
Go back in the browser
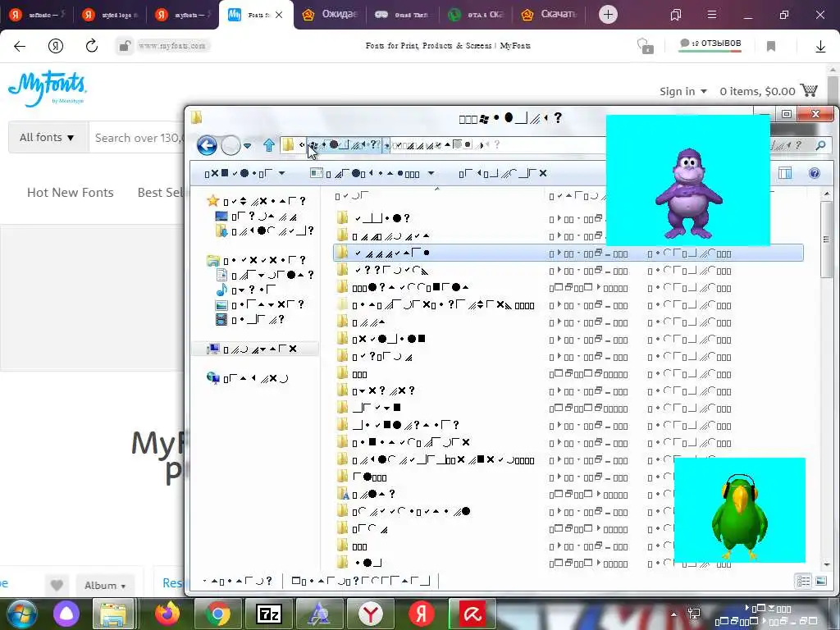[20, 46]
